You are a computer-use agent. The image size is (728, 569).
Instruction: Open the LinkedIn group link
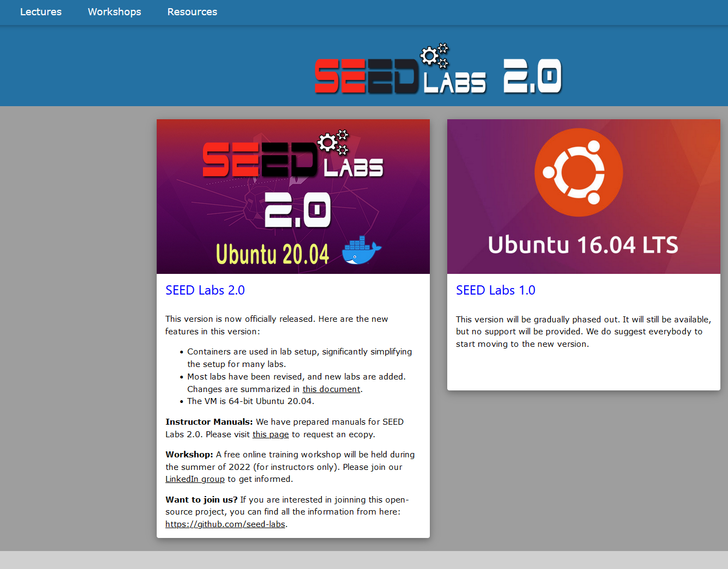(195, 479)
